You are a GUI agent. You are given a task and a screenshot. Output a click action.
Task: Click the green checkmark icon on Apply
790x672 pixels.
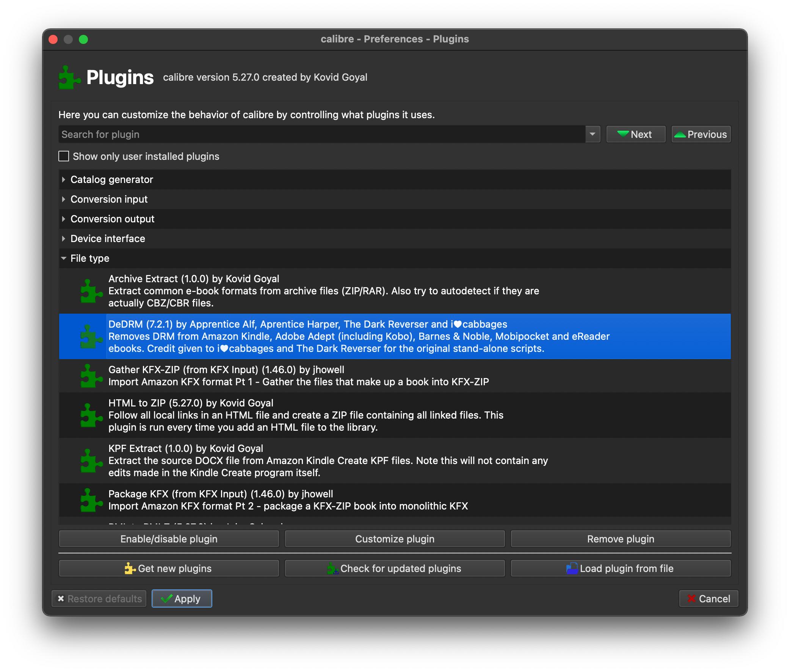click(x=167, y=599)
